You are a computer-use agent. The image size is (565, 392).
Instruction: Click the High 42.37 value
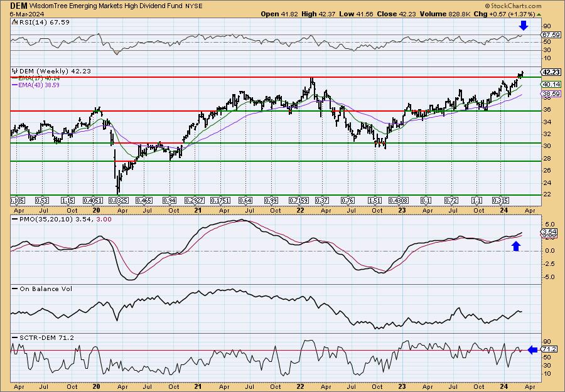[x=318, y=14]
